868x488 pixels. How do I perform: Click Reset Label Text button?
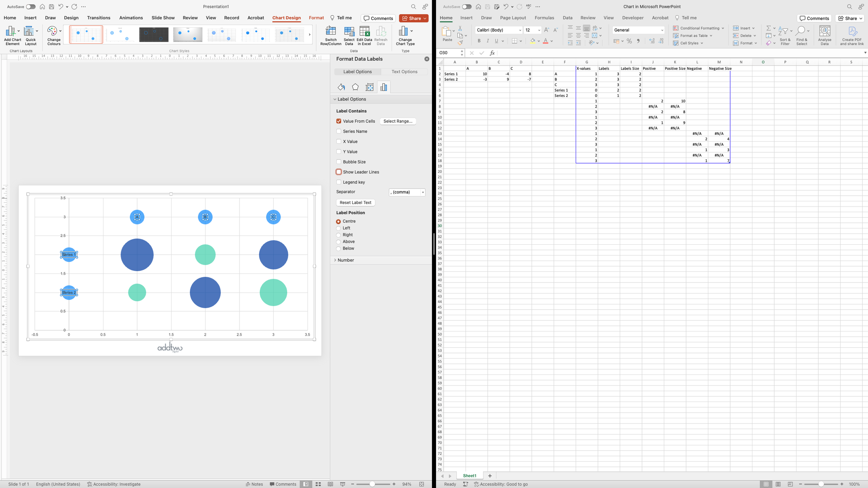click(x=355, y=203)
